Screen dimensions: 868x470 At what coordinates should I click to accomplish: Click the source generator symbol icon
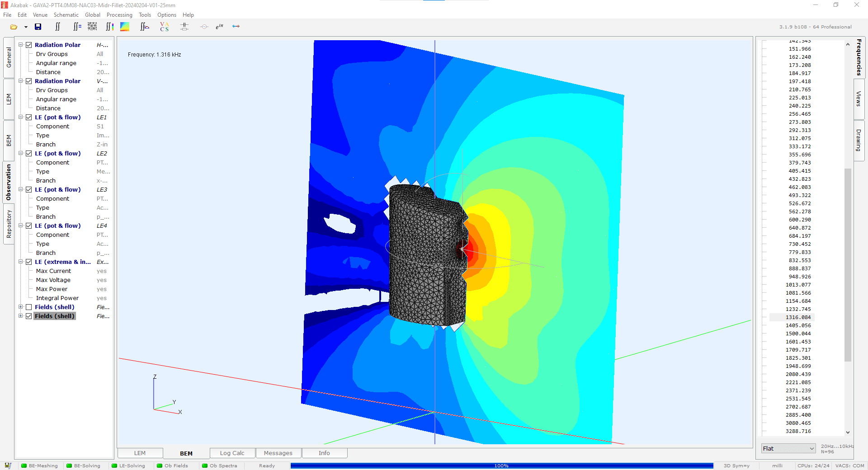coord(204,27)
